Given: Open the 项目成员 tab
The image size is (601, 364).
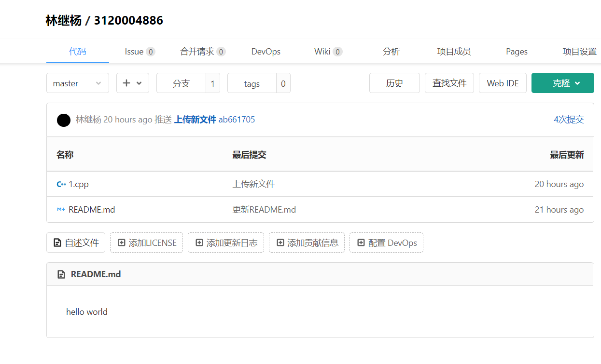Looking at the screenshot, I should pos(454,52).
